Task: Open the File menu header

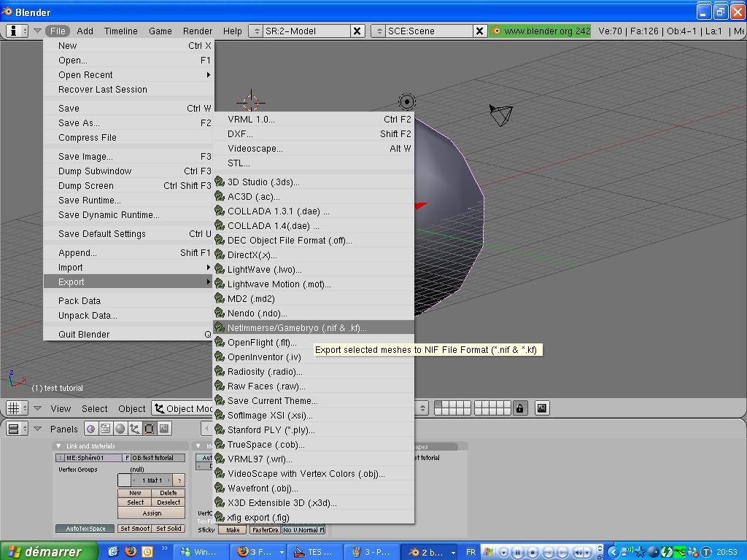Action: point(58,31)
